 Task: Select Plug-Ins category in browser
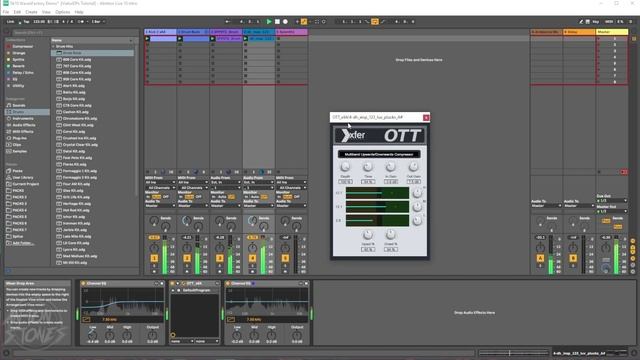[20, 138]
